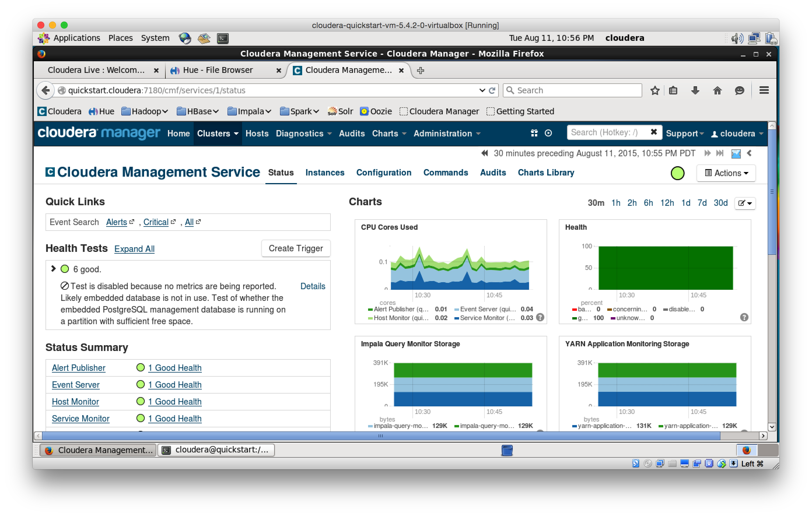Open the Clusters dropdown menu

218,134
